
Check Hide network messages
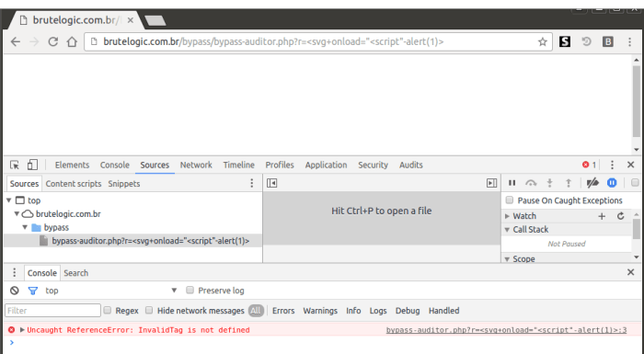pos(149,310)
